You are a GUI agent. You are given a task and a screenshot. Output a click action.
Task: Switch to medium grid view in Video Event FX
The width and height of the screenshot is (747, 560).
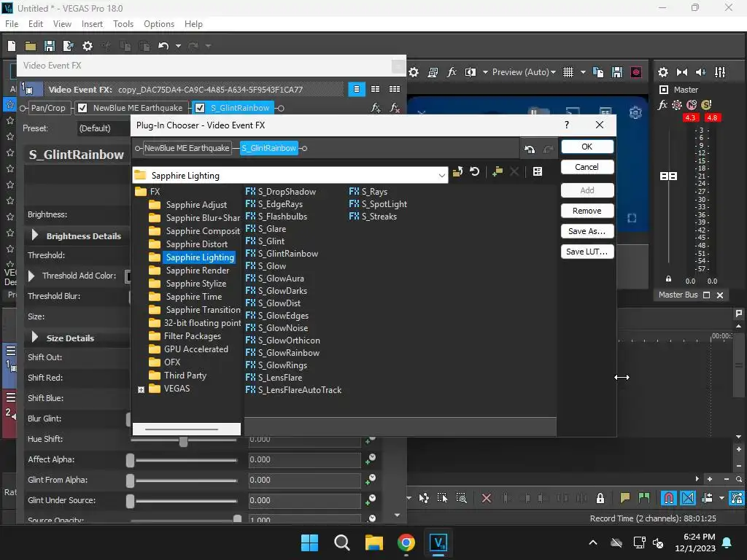[x=376, y=89]
